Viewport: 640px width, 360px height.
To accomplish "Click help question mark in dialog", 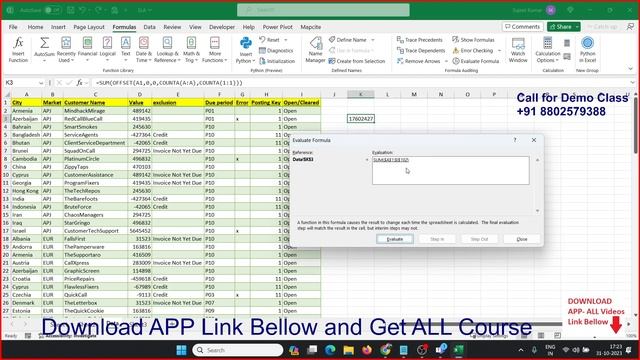I will click(515, 140).
